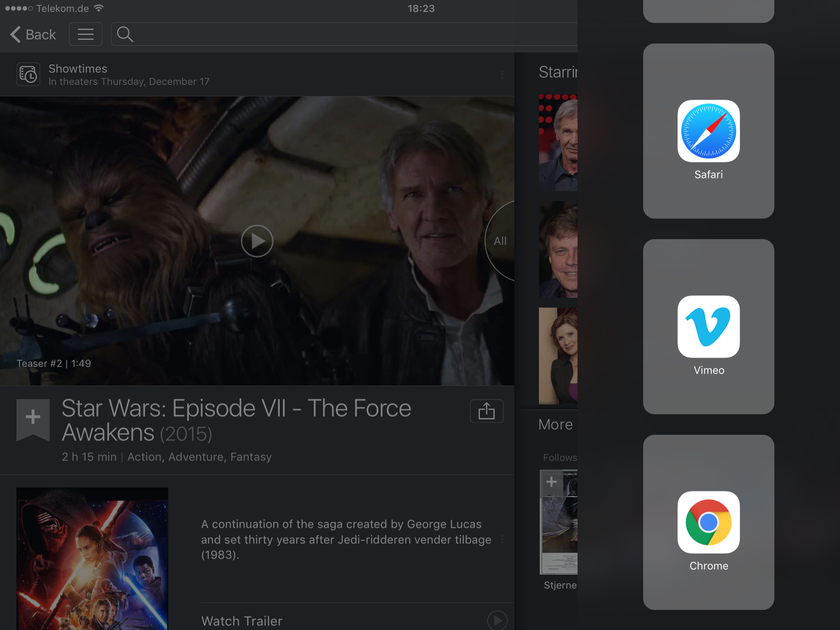
Task: Play the Teaser #2 video
Action: point(257,241)
